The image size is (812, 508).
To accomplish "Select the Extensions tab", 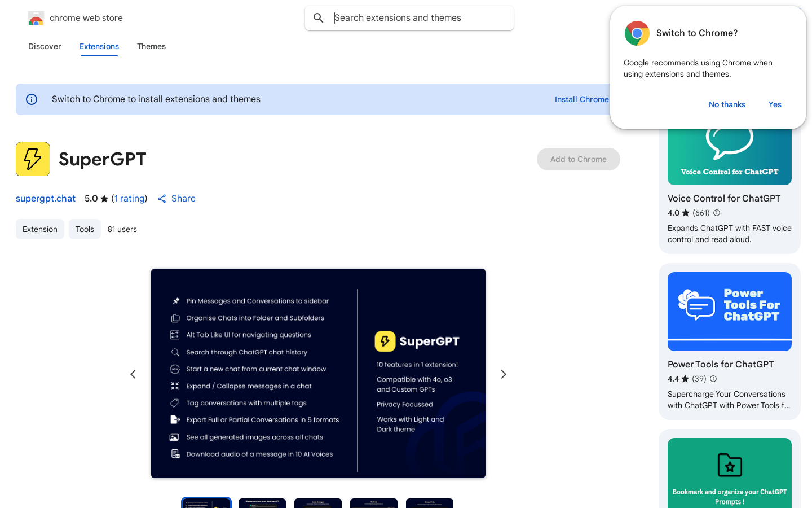I will click(99, 46).
